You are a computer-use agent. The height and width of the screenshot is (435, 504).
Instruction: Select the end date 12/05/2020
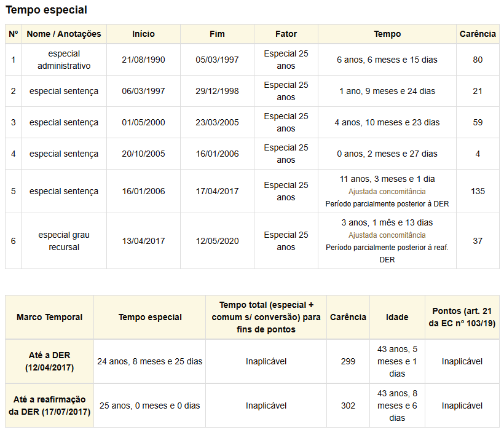point(217,241)
